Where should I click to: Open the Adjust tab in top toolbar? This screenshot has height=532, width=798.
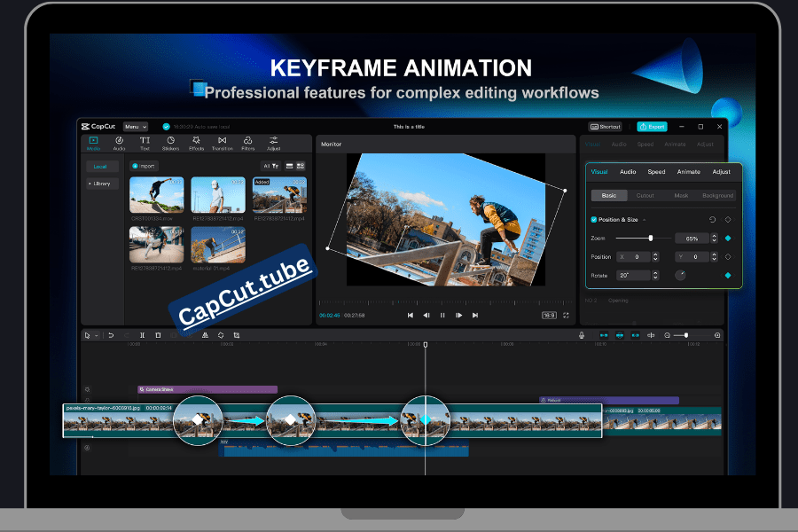[274, 143]
